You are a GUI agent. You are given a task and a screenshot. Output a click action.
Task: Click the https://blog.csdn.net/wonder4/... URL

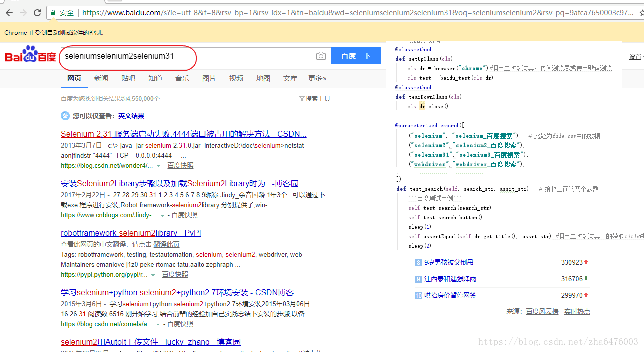tap(107, 165)
